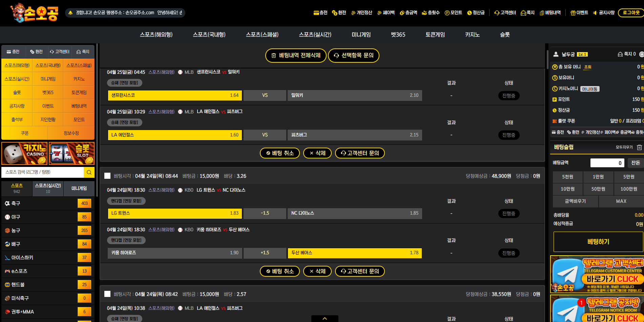644x322 pixels.
Task: Click the search magnifier icon button
Action: (89, 172)
